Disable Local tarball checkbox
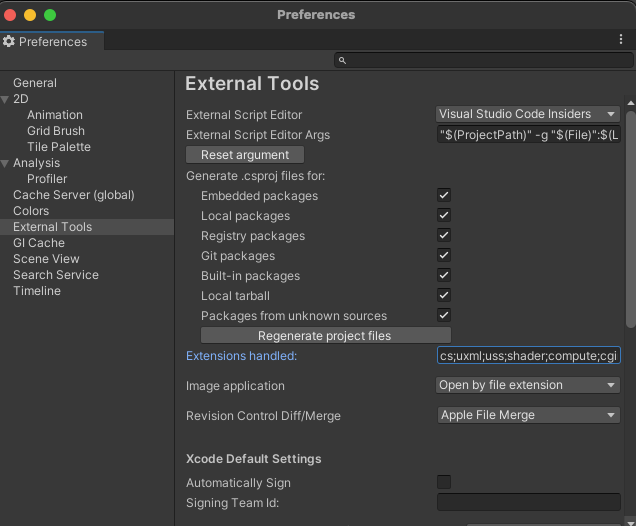 tap(444, 296)
